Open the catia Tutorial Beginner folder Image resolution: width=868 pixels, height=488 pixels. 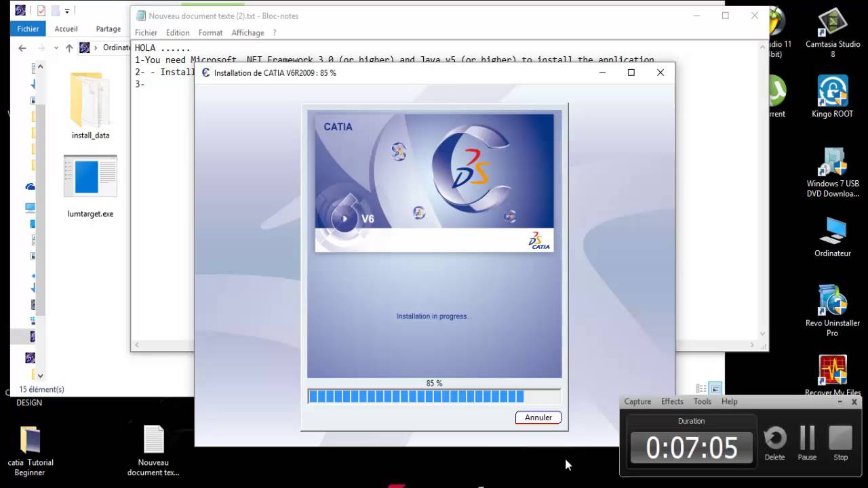(x=31, y=451)
